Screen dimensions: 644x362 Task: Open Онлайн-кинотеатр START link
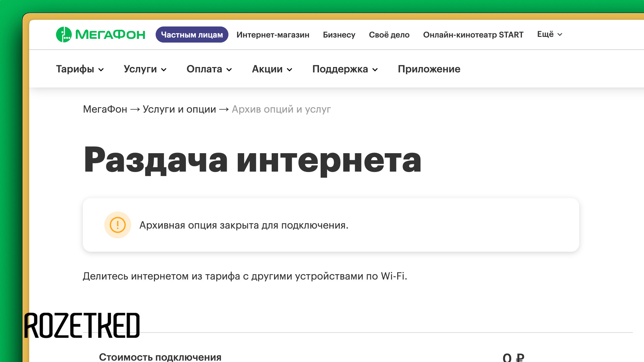tap(473, 35)
